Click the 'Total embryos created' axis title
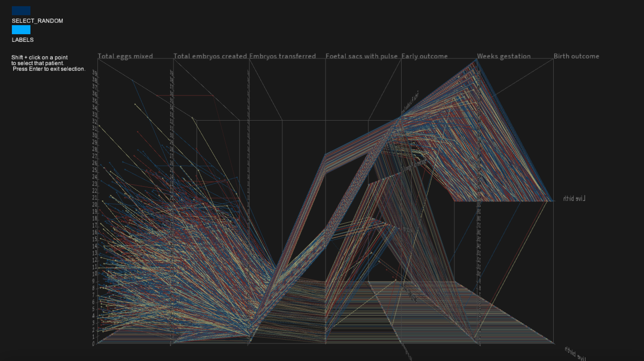Screen dimensions: 644x361 pyautogui.click(x=210, y=56)
